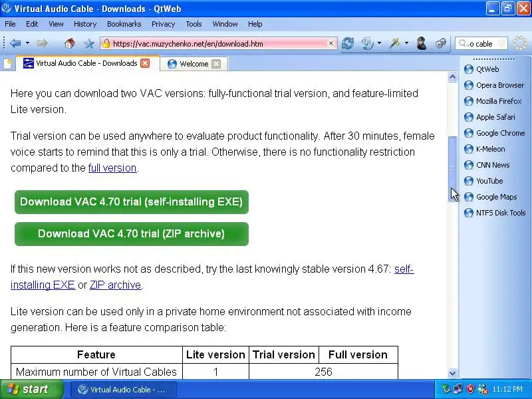
Task: Open the Tools menu
Action: point(194,24)
